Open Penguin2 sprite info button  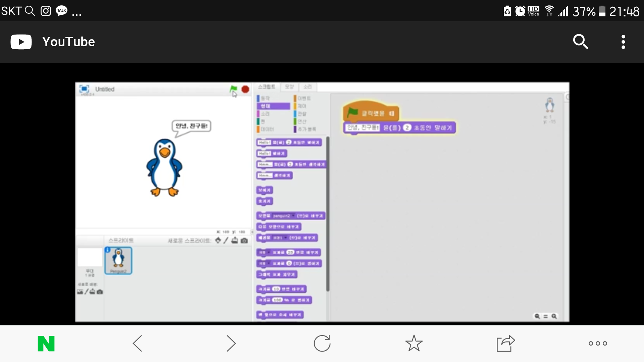[x=108, y=250]
